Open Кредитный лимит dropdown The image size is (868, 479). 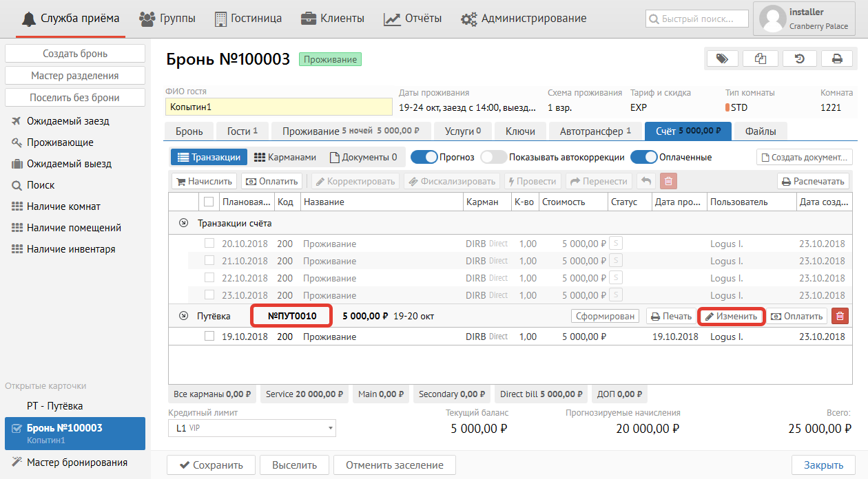pos(252,428)
